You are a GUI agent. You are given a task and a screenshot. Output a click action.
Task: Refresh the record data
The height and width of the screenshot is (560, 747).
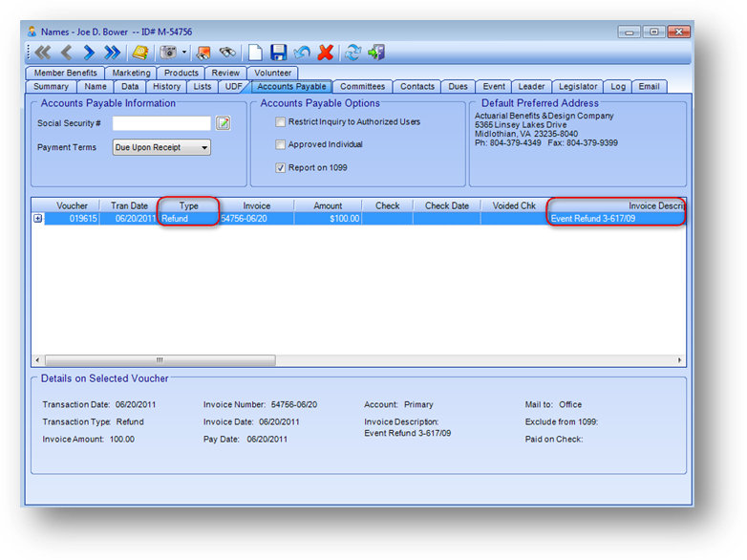point(353,53)
